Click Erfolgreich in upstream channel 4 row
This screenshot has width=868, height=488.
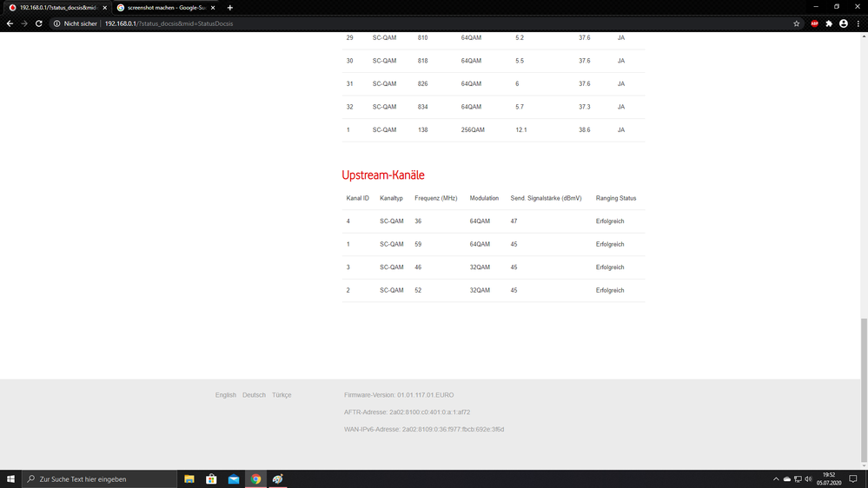point(609,221)
